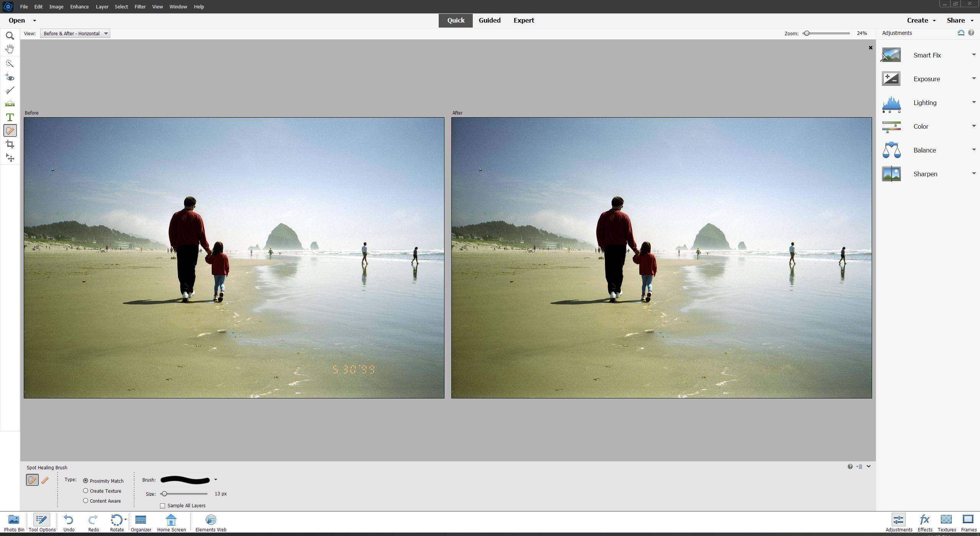Select the Horizontal Type tool
The image size is (980, 536).
point(10,117)
